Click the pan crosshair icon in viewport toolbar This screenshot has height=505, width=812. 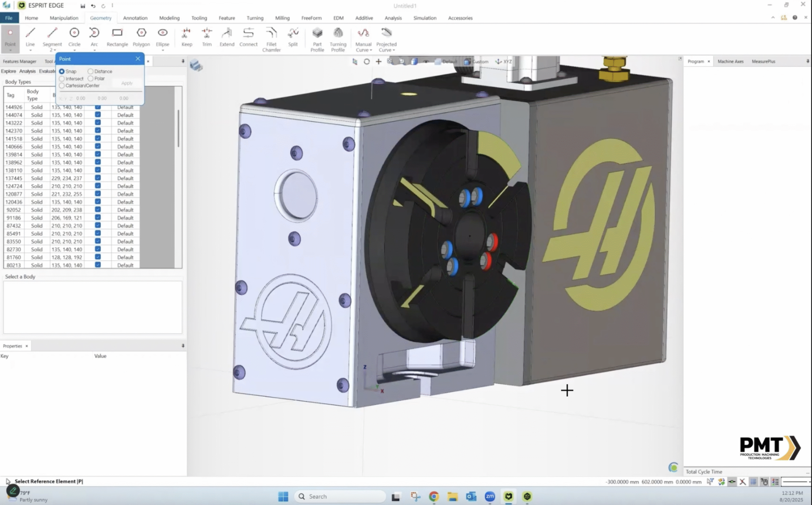pyautogui.click(x=379, y=62)
